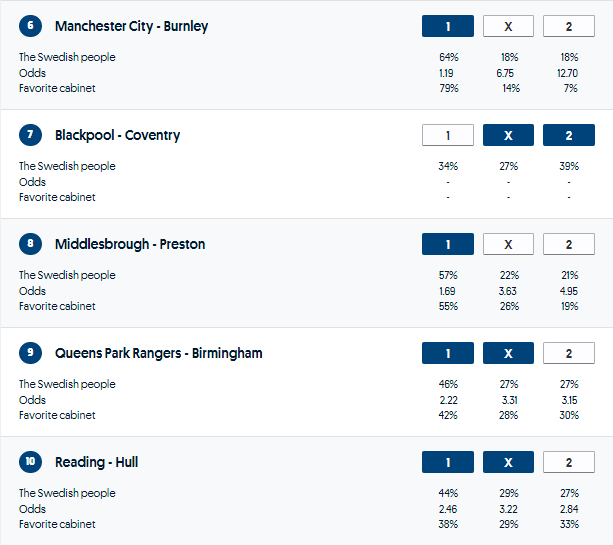Select away win (2) for Middlesbrough - Preston
Screen dimensions: 613x545
[568, 244]
